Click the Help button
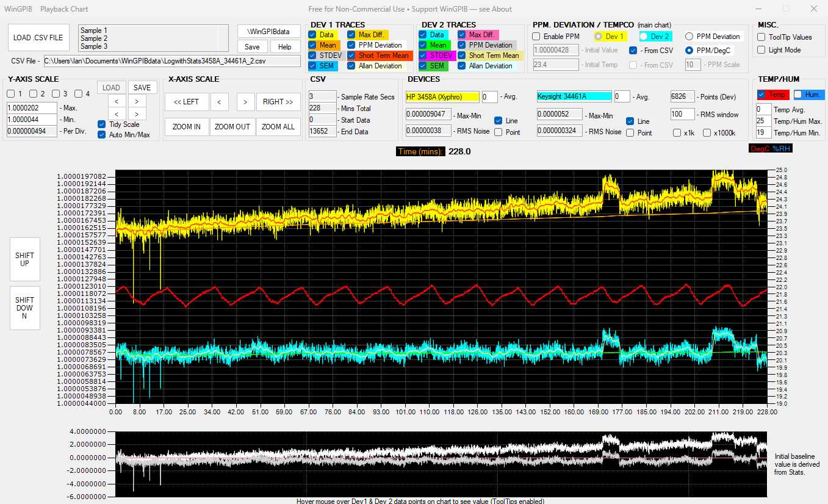Screen dimensions: 828x504 (285, 47)
